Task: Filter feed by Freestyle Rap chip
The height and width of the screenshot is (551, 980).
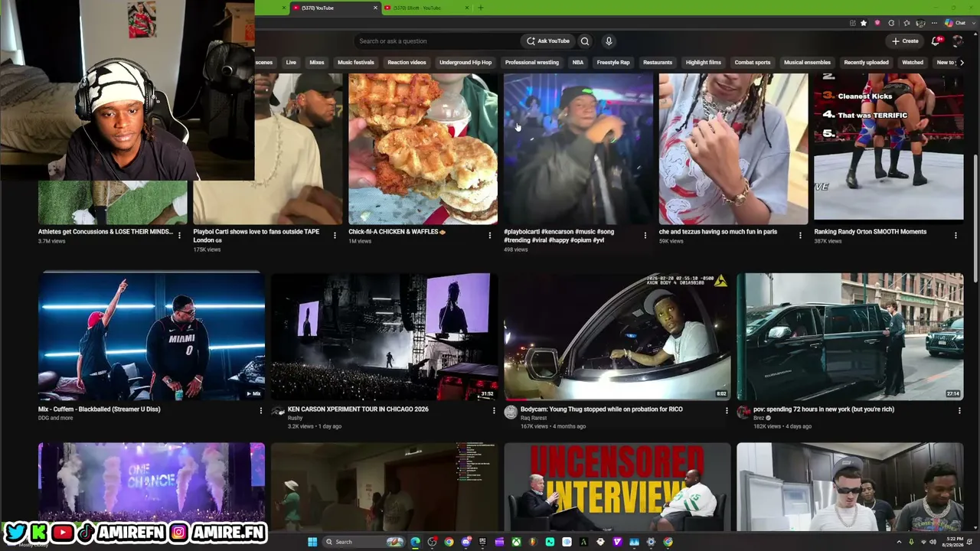Action: (613, 63)
